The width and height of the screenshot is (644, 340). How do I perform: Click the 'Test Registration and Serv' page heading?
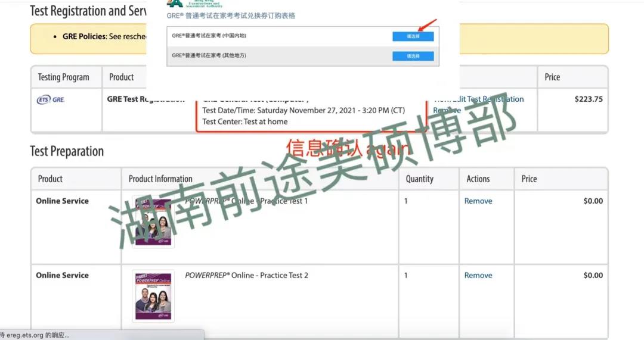(88, 11)
